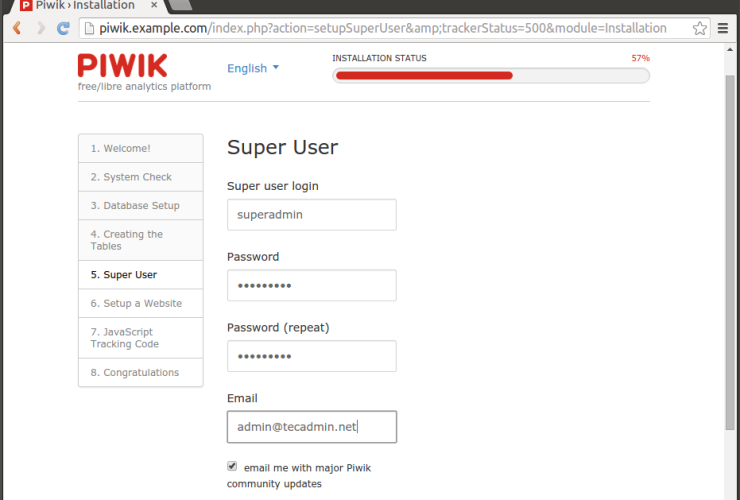Close the Piwik Installation tab
Viewport: 740px width, 500px height.
(154, 5)
